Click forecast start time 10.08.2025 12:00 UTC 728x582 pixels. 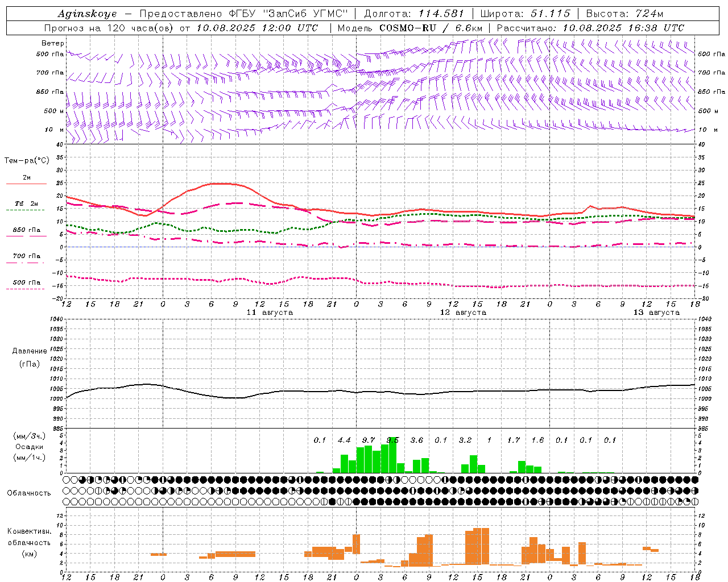(x=257, y=28)
